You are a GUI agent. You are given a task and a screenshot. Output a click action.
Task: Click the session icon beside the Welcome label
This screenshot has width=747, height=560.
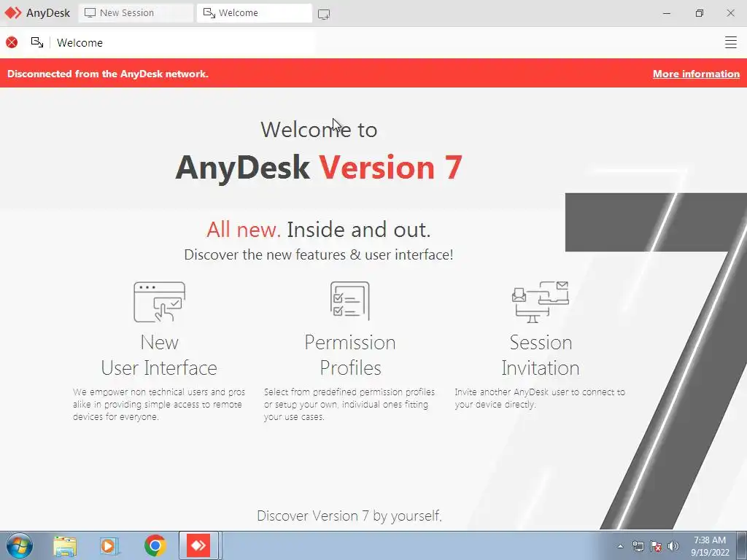pos(37,42)
